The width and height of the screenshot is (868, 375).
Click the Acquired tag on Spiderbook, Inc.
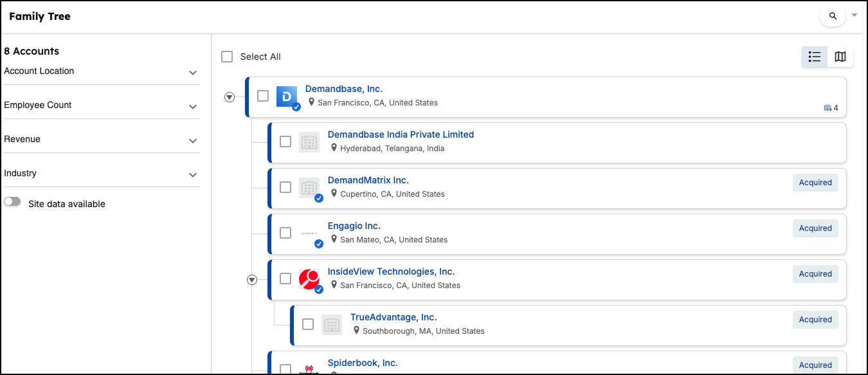[x=815, y=365]
